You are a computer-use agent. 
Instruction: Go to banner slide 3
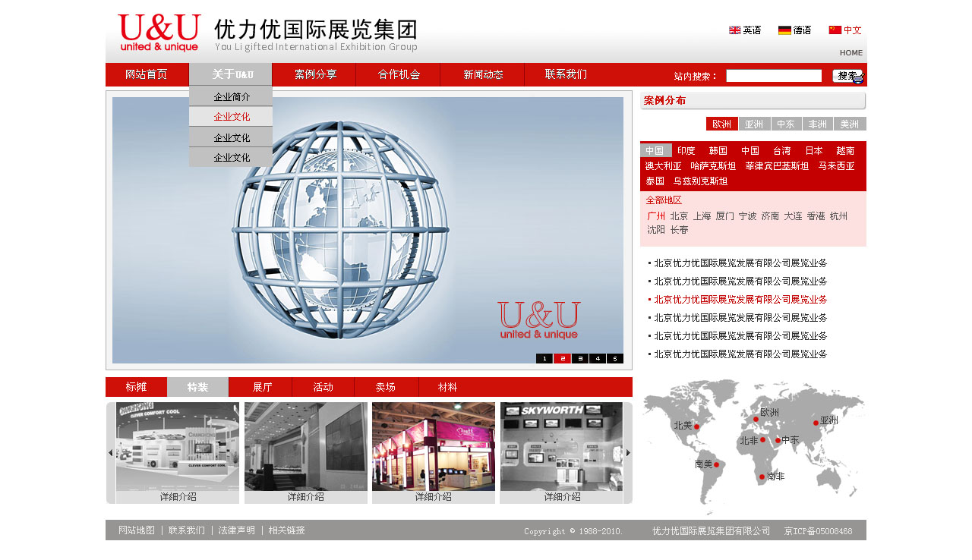click(580, 358)
